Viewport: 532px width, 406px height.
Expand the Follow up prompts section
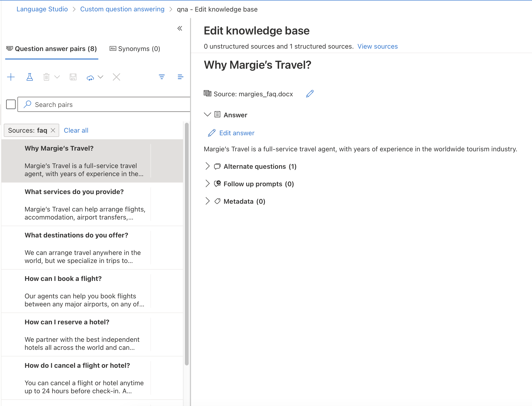[x=208, y=184]
